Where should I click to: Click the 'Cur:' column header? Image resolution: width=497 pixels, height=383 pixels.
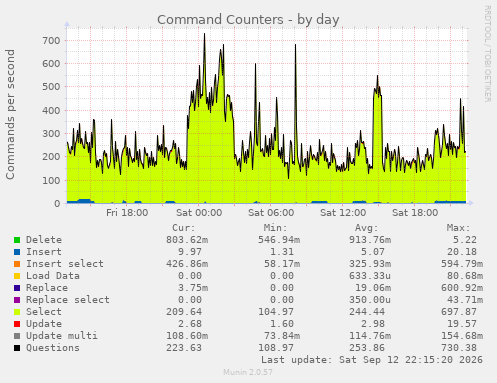(x=184, y=228)
